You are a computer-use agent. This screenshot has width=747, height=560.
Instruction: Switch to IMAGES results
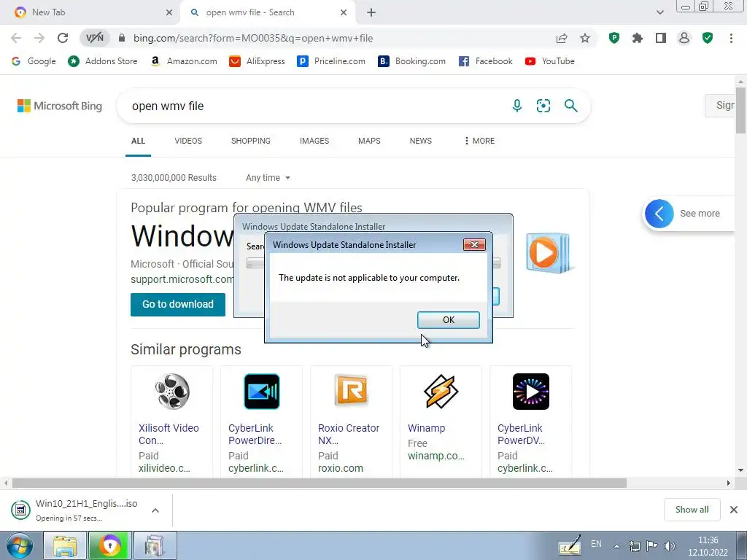pyautogui.click(x=314, y=141)
